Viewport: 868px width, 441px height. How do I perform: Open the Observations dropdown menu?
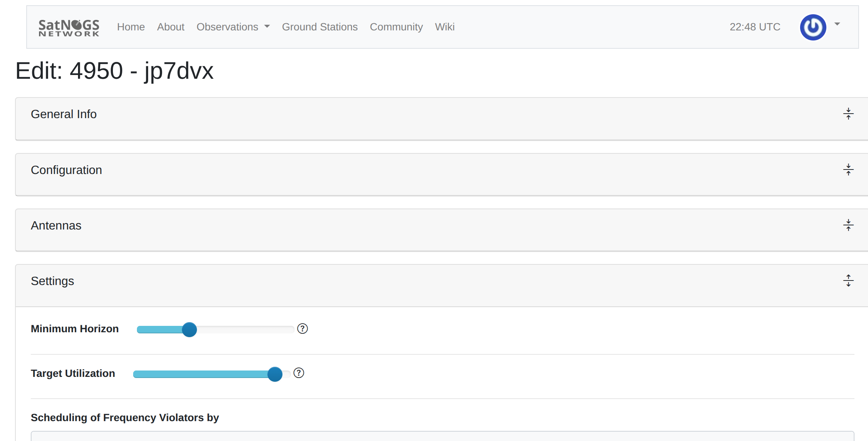[x=233, y=27]
